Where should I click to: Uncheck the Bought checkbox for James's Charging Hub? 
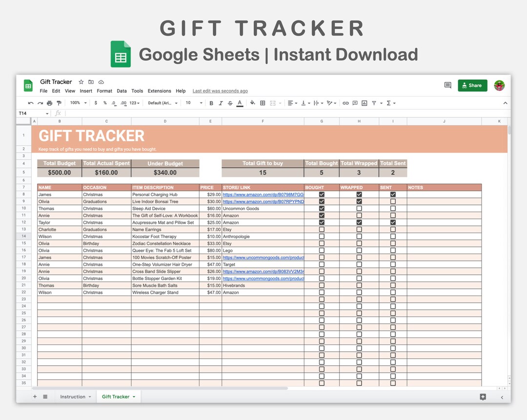click(322, 194)
